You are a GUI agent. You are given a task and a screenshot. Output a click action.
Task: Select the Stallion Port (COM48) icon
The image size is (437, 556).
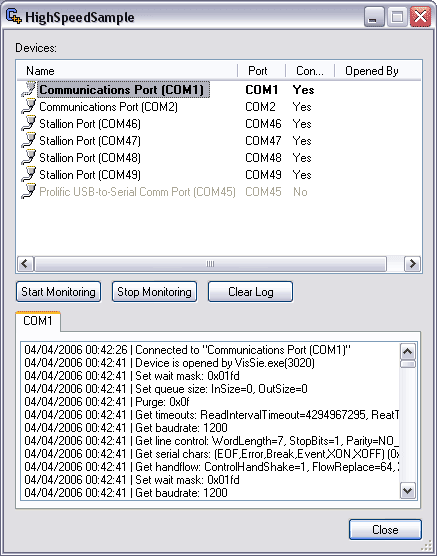pyautogui.click(x=28, y=157)
